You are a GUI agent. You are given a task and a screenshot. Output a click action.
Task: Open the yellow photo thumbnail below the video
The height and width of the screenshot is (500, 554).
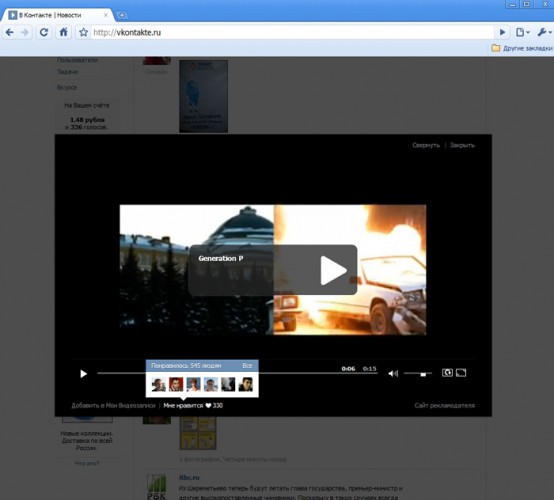tap(198, 433)
